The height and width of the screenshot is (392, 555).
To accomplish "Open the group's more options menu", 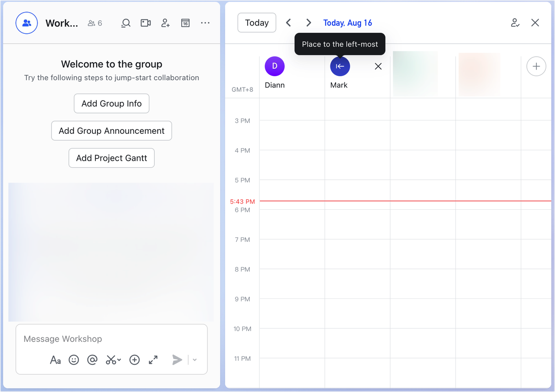I will tap(205, 23).
